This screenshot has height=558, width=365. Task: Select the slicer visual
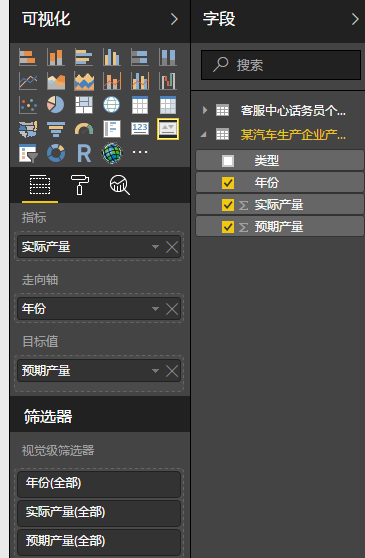pos(28,153)
